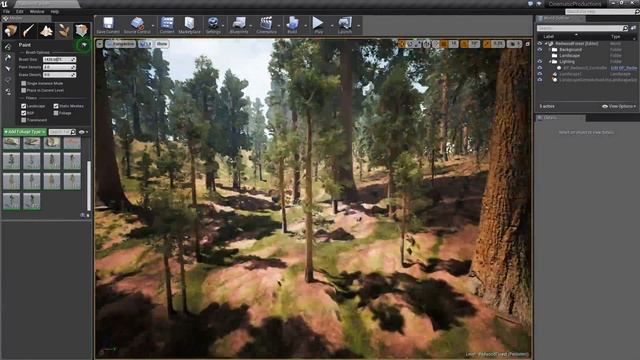Open the Launch options dropdown arrow

358,25
